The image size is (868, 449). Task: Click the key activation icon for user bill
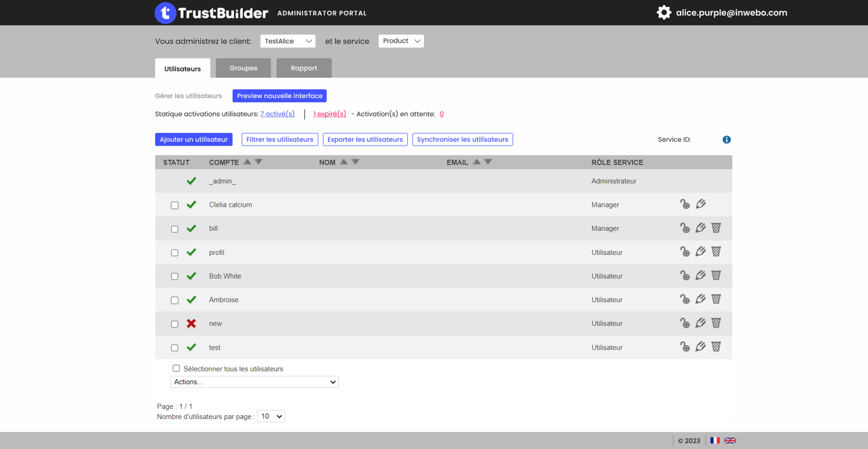tap(685, 228)
